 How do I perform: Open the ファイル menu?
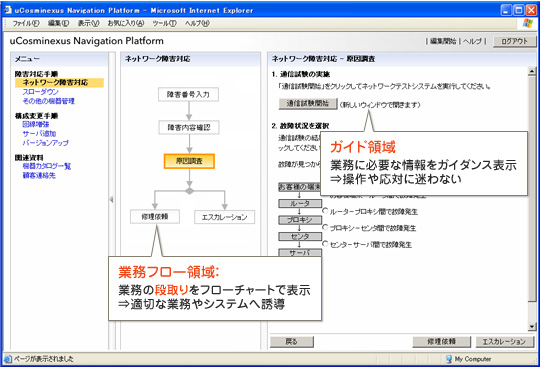pos(26,23)
